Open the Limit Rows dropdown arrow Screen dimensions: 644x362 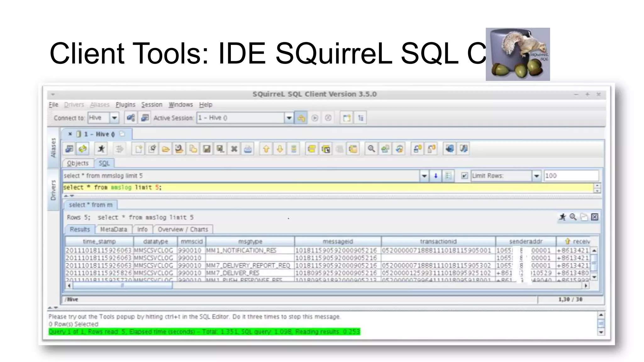pos(536,176)
